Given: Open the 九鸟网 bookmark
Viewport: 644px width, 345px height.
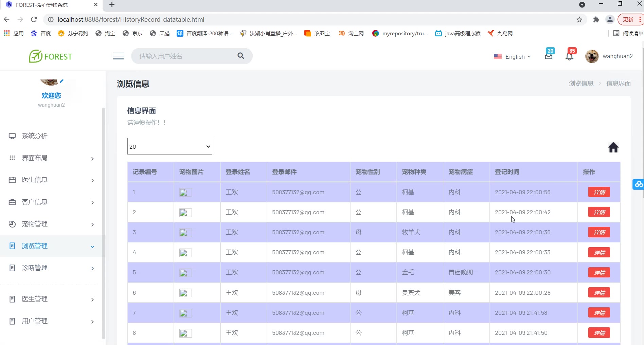Looking at the screenshot, I should click(500, 33).
